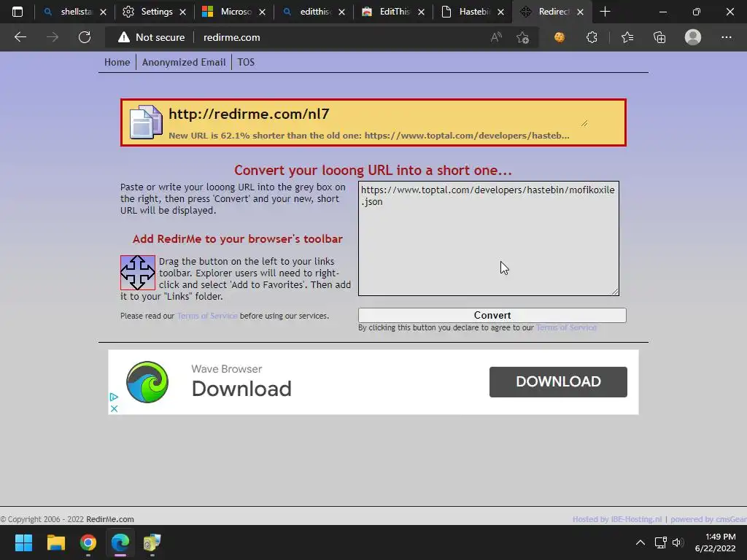Go back to previous page
Image resolution: width=747 pixels, height=560 pixels.
20,37
